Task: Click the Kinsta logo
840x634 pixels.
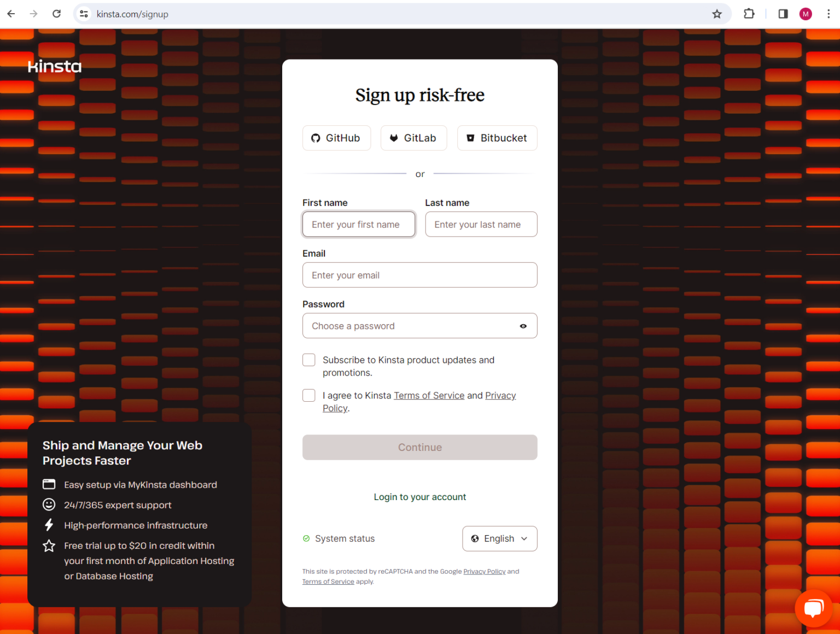Action: [x=55, y=67]
